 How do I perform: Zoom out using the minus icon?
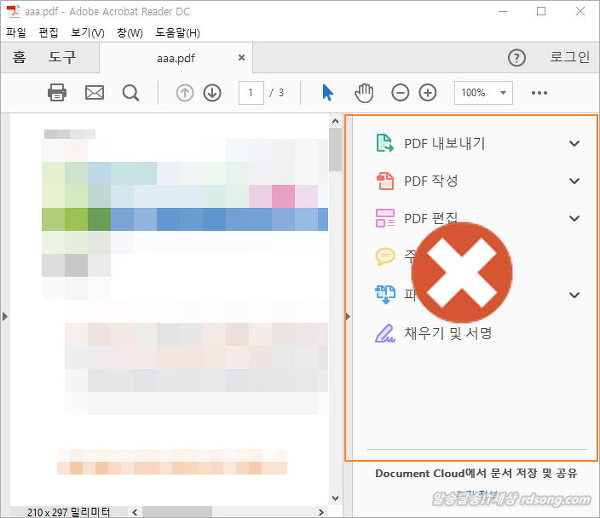[400, 93]
